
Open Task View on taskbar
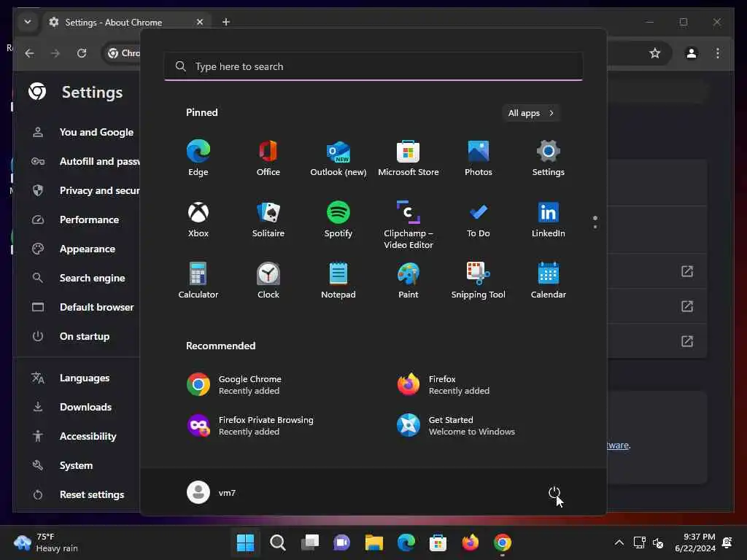(x=309, y=542)
